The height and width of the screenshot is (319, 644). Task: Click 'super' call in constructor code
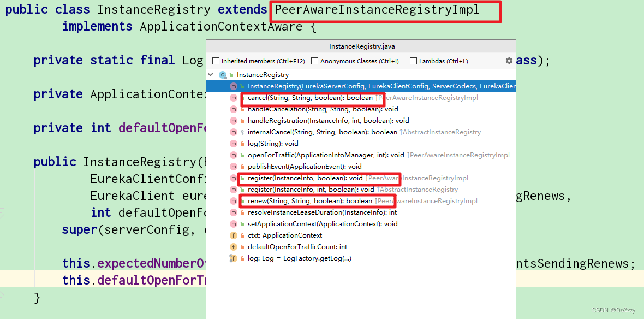79,230
